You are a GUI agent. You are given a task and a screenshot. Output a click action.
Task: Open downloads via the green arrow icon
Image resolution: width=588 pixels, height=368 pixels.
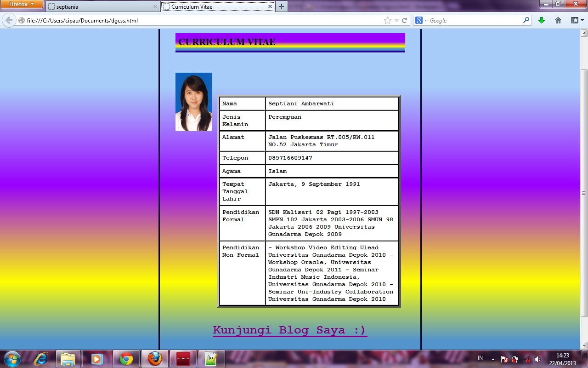point(541,20)
